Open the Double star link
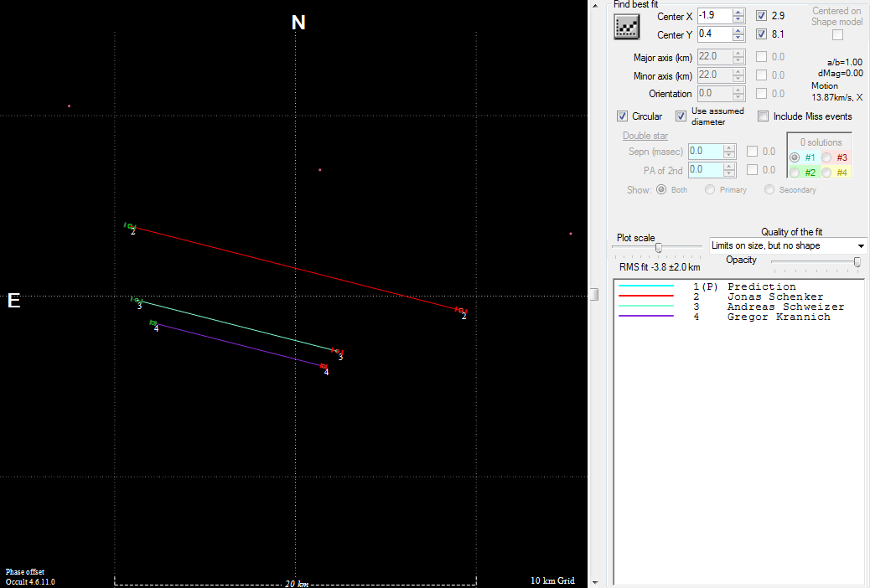Screen dimensions: 870x588 pyautogui.click(x=645, y=136)
